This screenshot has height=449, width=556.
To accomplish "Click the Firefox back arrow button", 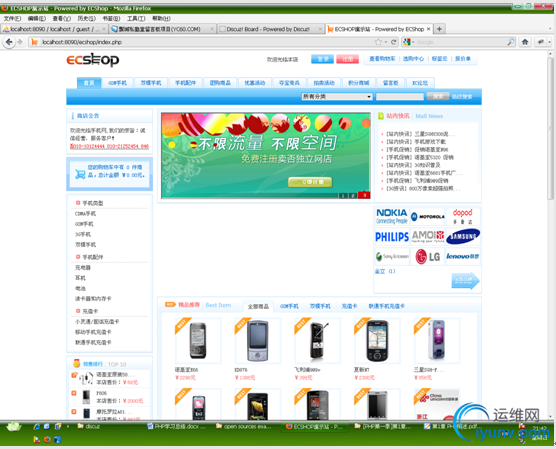I will point(9,42).
